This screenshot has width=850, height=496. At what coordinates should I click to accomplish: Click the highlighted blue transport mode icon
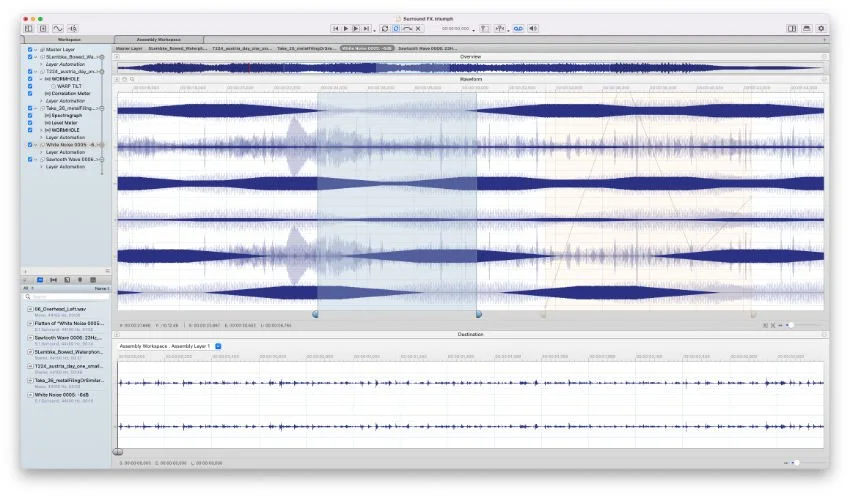click(396, 28)
